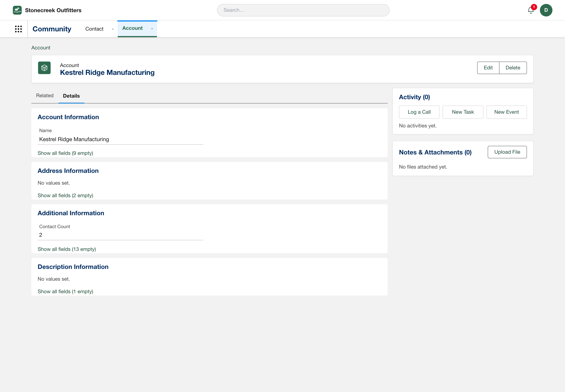Switch to the Contact nav tab
This screenshot has width=565, height=392.
(94, 29)
